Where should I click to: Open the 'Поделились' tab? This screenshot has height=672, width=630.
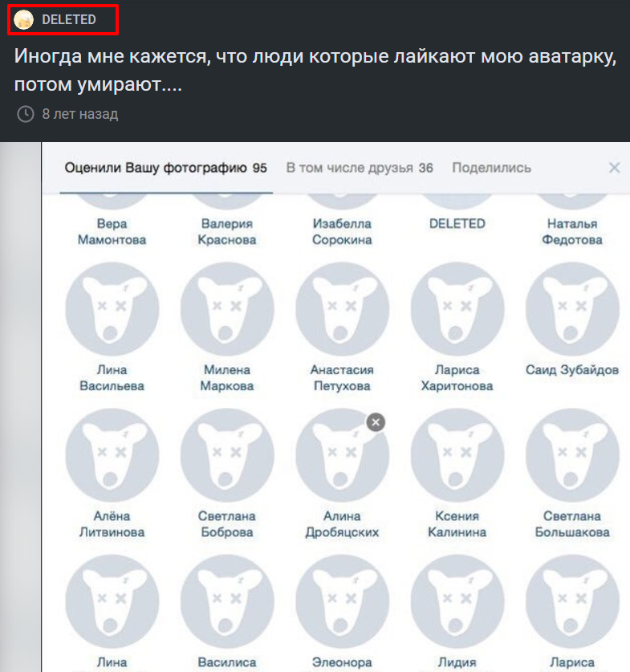(491, 168)
